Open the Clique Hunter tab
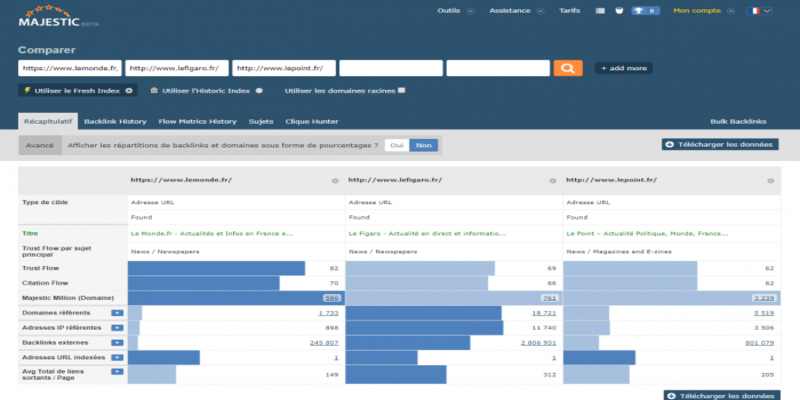Viewport: 800px width, 400px height. pyautogui.click(x=312, y=121)
